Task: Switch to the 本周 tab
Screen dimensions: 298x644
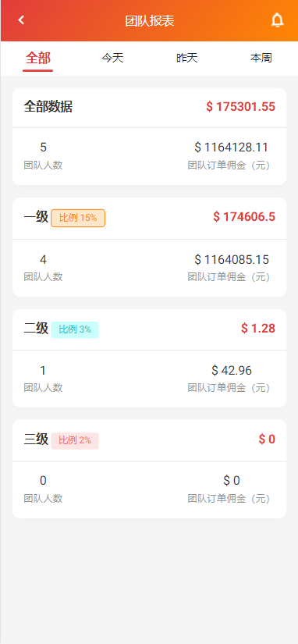Action: click(261, 58)
